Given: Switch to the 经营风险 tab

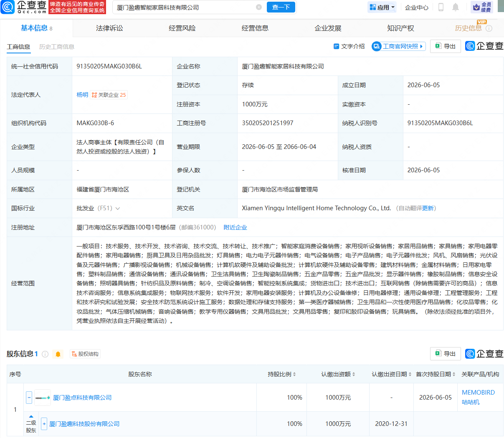Looking at the screenshot, I should tap(182, 28).
